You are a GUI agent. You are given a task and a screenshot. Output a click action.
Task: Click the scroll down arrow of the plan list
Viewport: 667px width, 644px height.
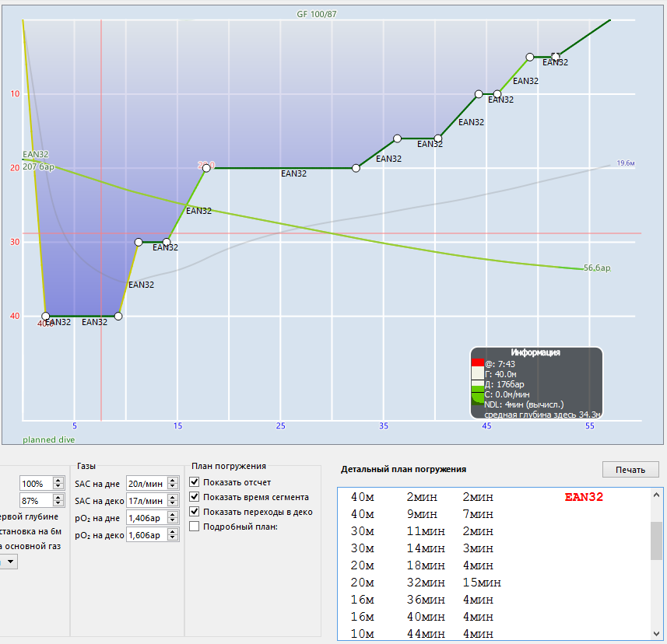(657, 634)
